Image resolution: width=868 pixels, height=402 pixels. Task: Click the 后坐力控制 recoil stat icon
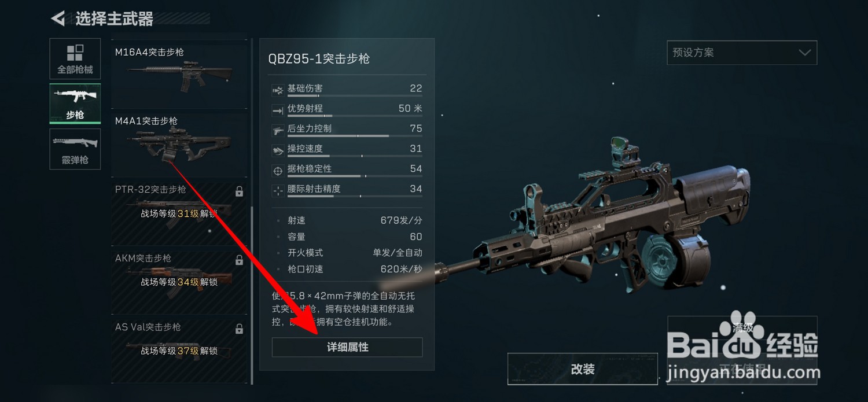pyautogui.click(x=278, y=130)
